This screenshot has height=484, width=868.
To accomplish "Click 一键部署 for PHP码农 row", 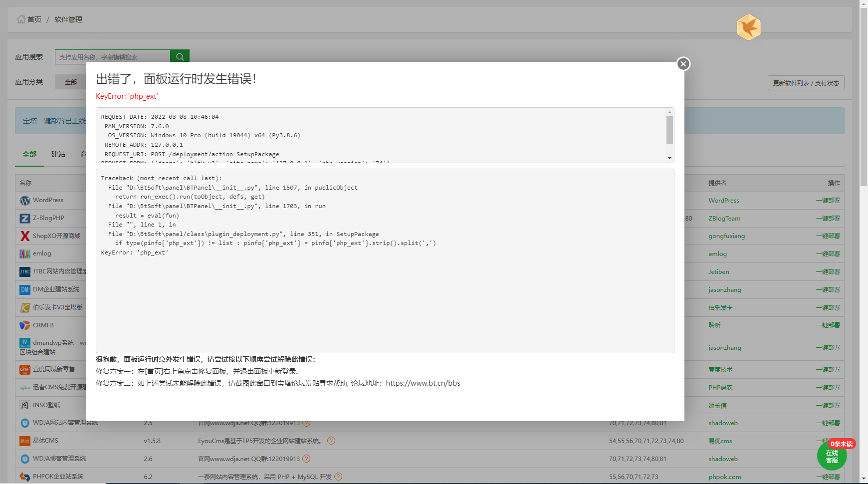I will tap(828, 388).
